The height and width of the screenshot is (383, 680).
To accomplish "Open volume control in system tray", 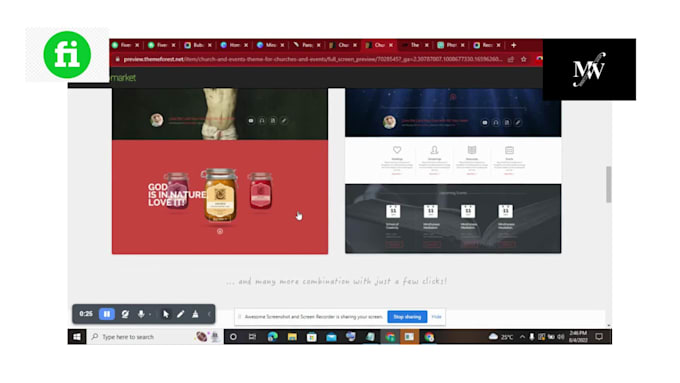I will pos(561,337).
